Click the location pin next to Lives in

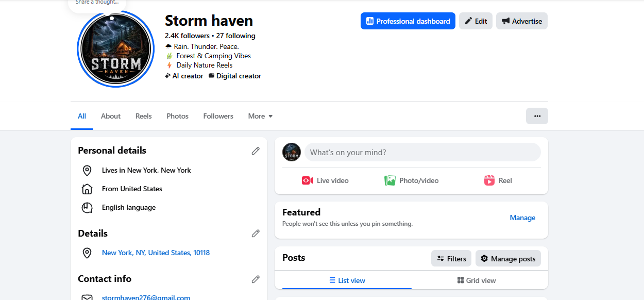[x=87, y=171]
